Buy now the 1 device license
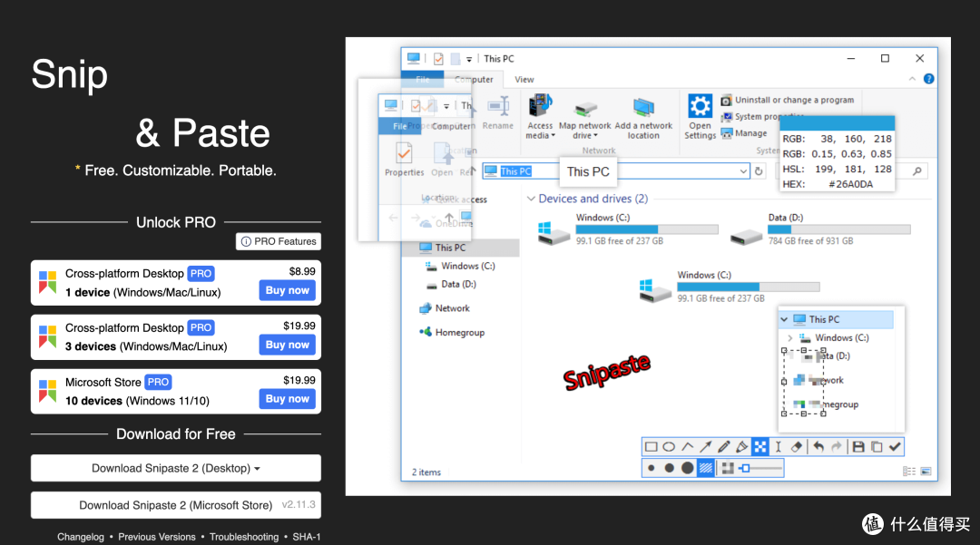 point(288,290)
